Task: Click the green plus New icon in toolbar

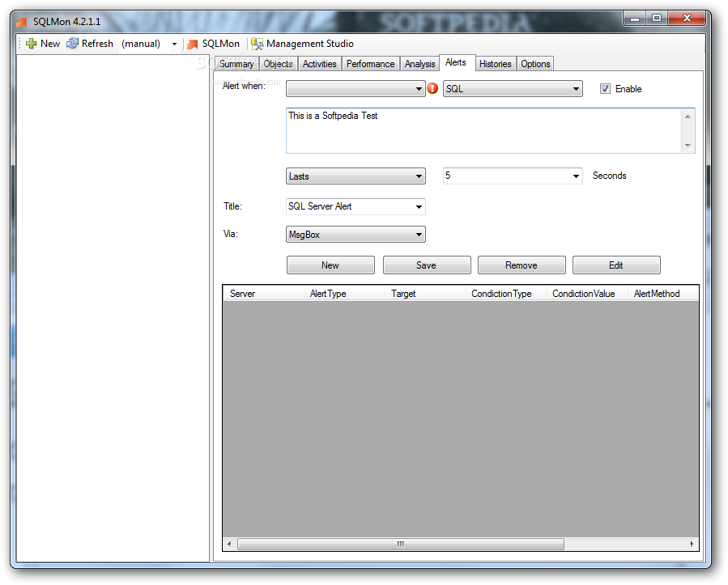Action: pos(31,44)
